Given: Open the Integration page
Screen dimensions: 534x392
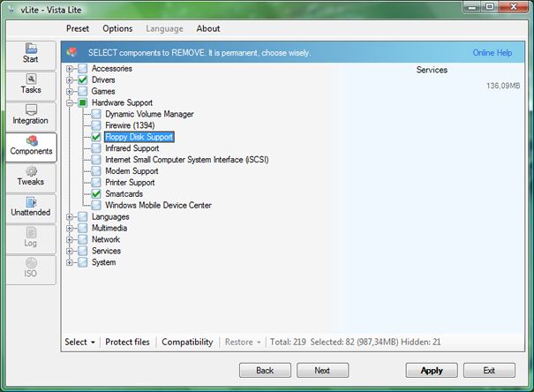Looking at the screenshot, I should [x=31, y=117].
